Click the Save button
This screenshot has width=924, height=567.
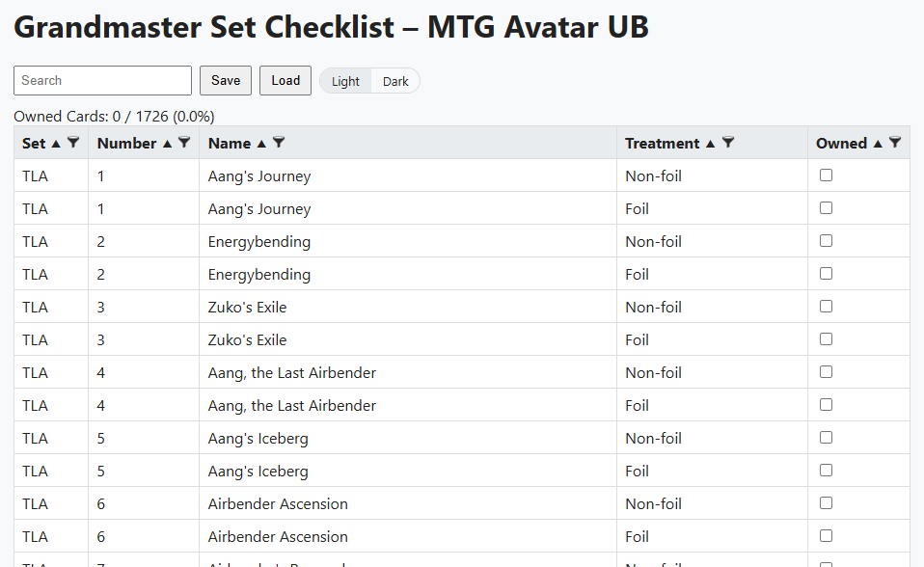click(x=225, y=80)
